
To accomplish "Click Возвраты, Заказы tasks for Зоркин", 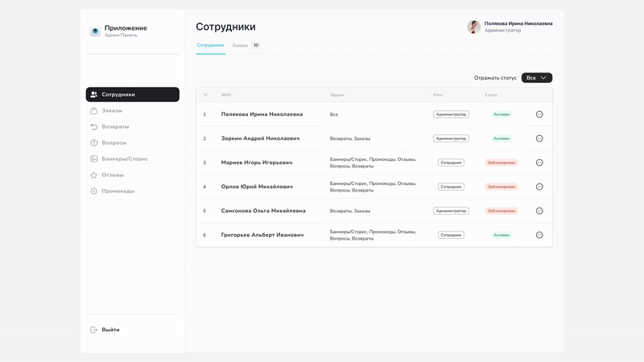I will [x=350, y=138].
